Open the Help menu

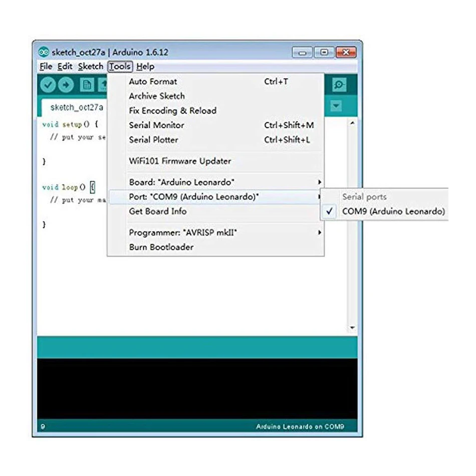pos(145,67)
